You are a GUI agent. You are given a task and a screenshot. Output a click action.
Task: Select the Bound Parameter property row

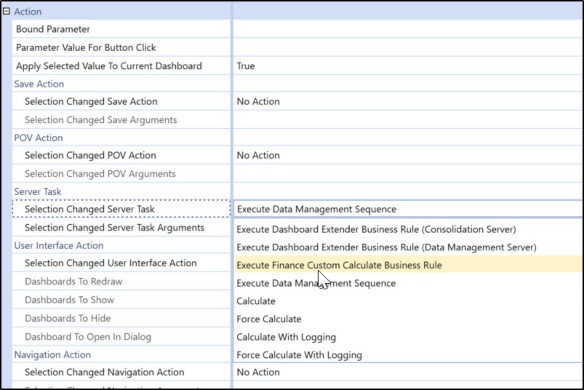pyautogui.click(x=121, y=29)
